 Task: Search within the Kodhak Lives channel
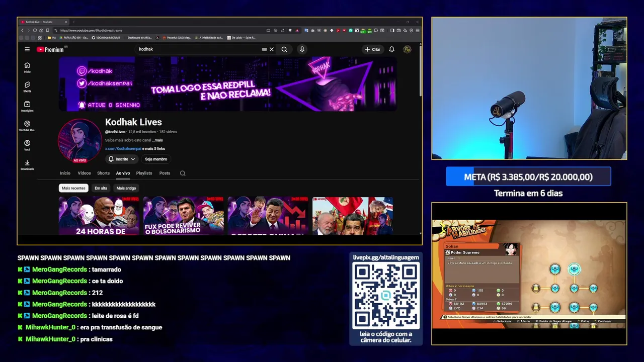[x=183, y=173]
